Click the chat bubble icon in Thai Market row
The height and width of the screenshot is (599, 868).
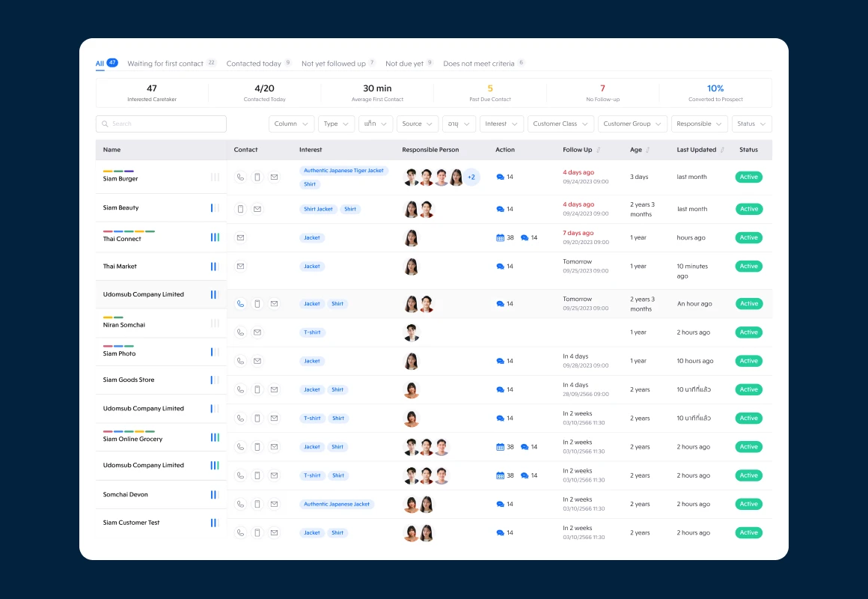tap(500, 267)
